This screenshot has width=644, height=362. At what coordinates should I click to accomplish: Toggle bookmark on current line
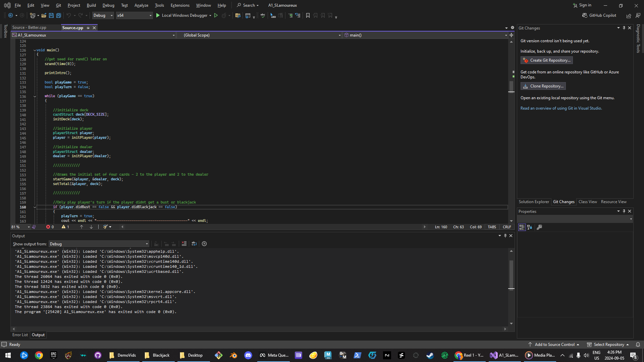coord(308,15)
